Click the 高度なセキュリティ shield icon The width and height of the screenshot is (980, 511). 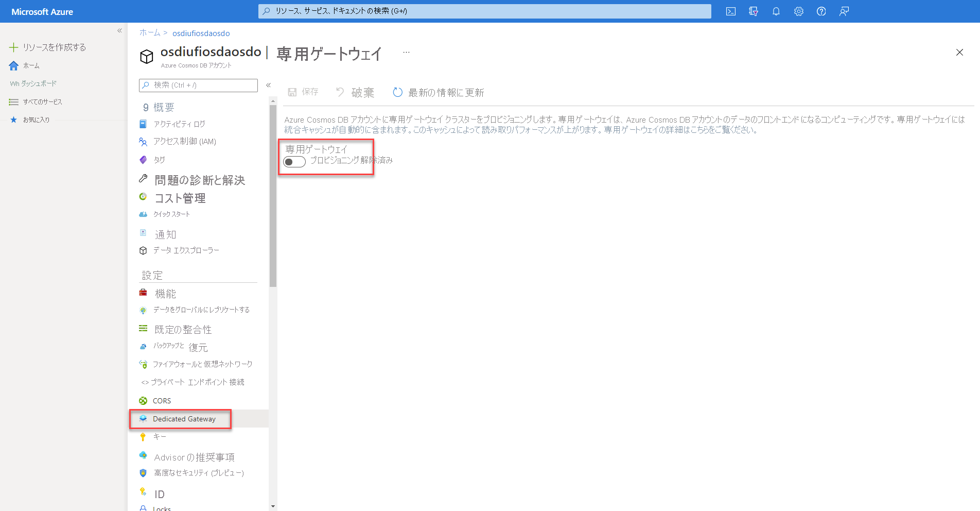point(143,473)
